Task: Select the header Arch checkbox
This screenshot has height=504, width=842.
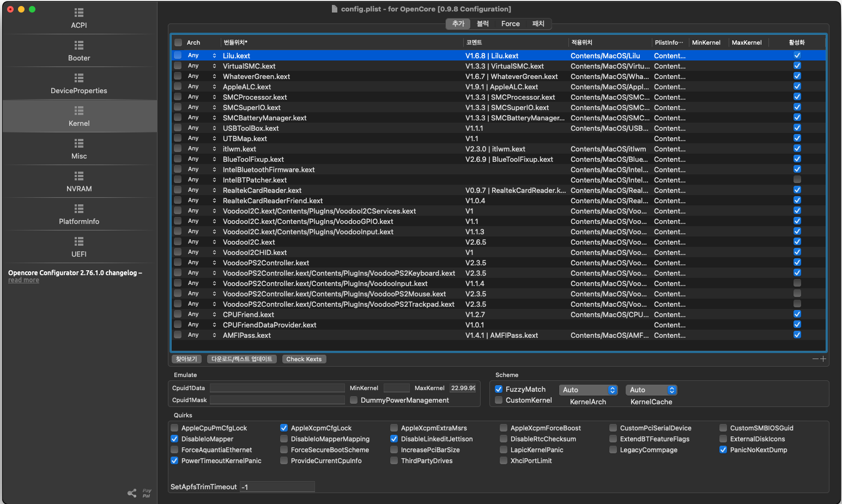Action: [x=178, y=42]
